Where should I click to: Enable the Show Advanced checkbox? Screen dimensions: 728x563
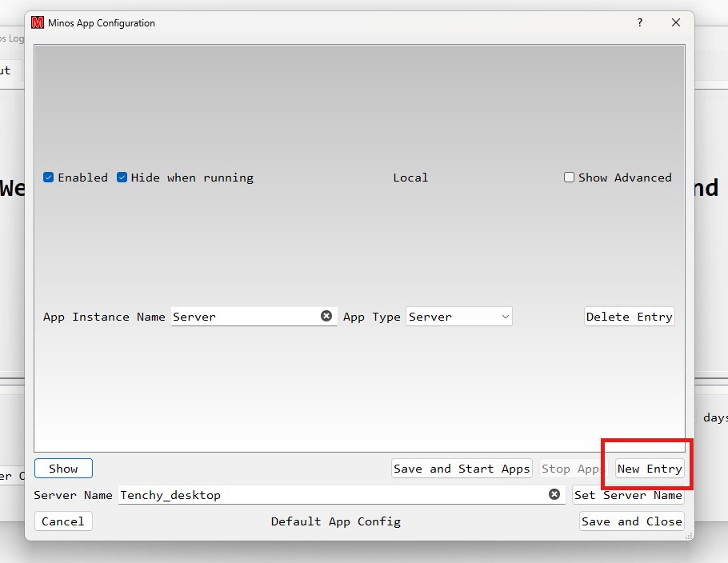(570, 178)
